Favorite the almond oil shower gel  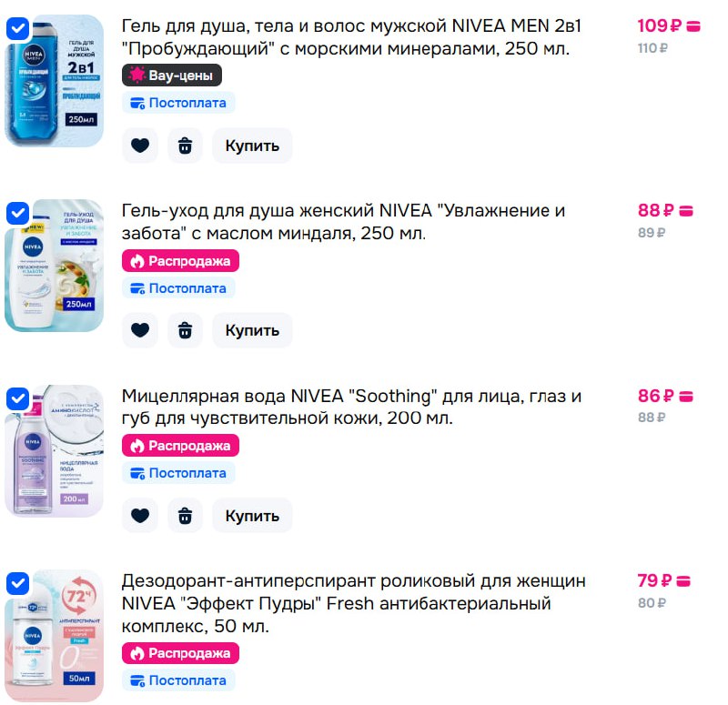point(140,330)
